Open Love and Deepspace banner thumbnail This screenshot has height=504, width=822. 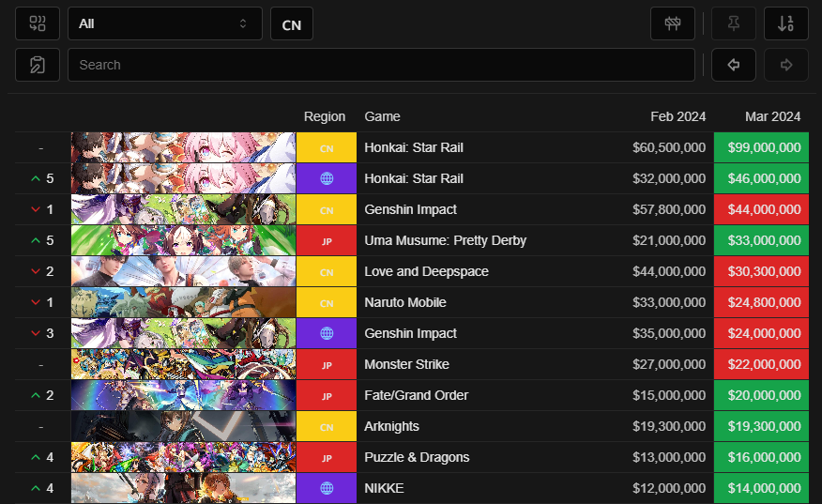point(184,271)
